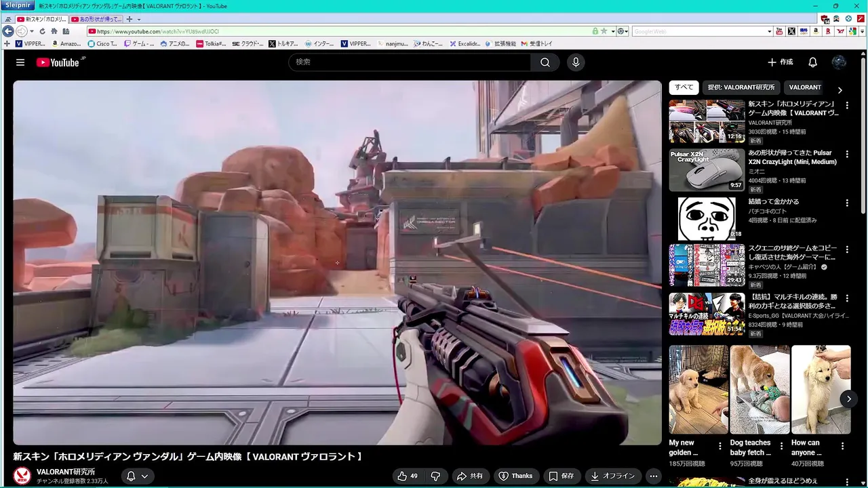The image size is (868, 488).
Task: Download with the オフライン button
Action: coord(613,476)
